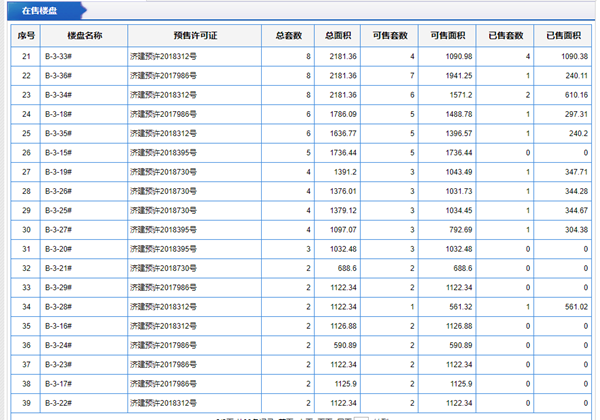Image resolution: width=600 pixels, height=420 pixels.
Task: Click available area value 1034.45
Action: (459, 210)
